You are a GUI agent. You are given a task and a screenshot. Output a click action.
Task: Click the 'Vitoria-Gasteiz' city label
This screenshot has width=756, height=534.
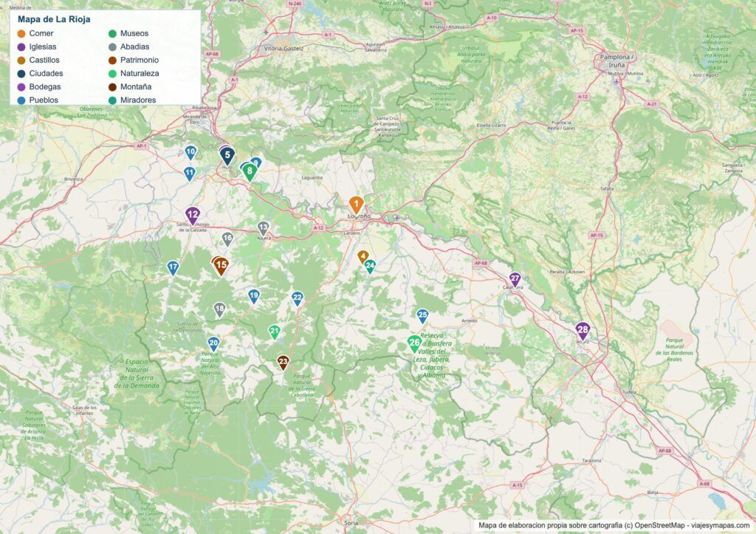[284, 48]
